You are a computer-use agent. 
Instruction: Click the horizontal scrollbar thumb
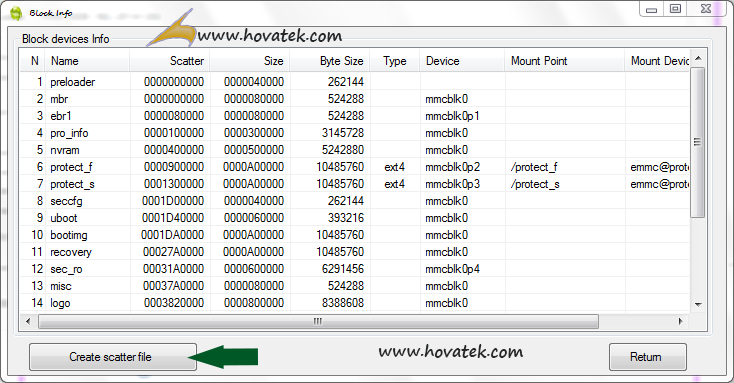click(318, 321)
